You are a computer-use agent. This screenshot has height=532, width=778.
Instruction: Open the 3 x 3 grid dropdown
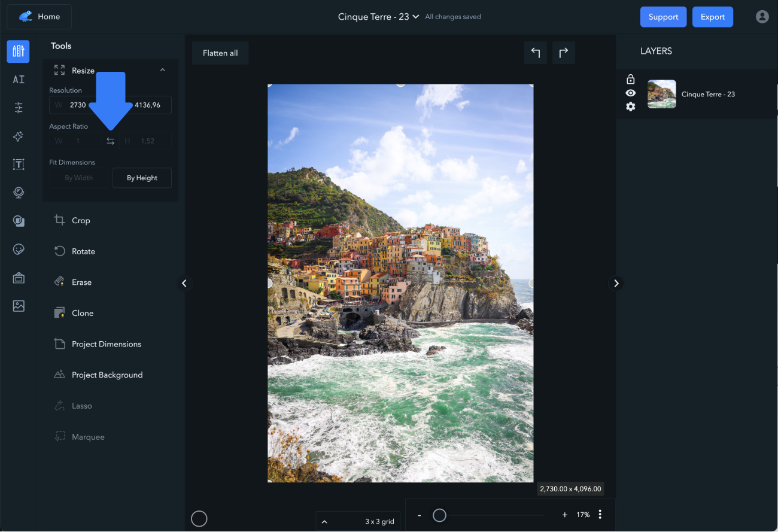click(358, 521)
